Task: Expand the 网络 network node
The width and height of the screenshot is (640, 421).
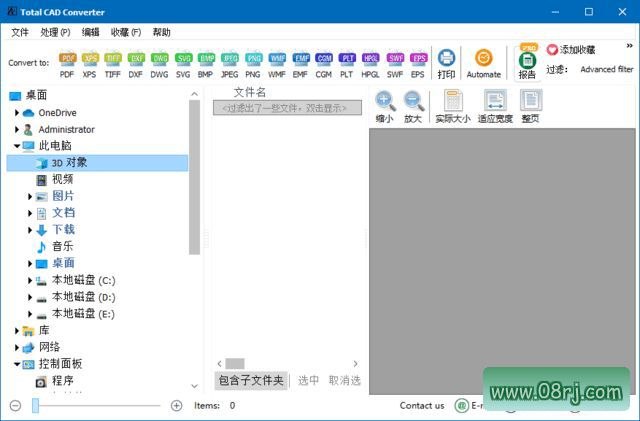Action: 17,347
